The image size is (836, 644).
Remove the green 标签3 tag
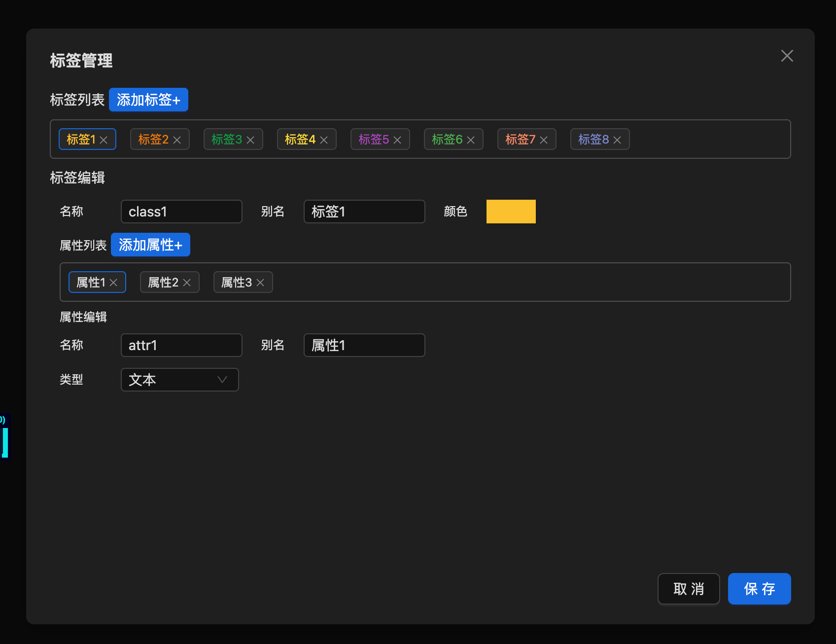click(x=250, y=140)
